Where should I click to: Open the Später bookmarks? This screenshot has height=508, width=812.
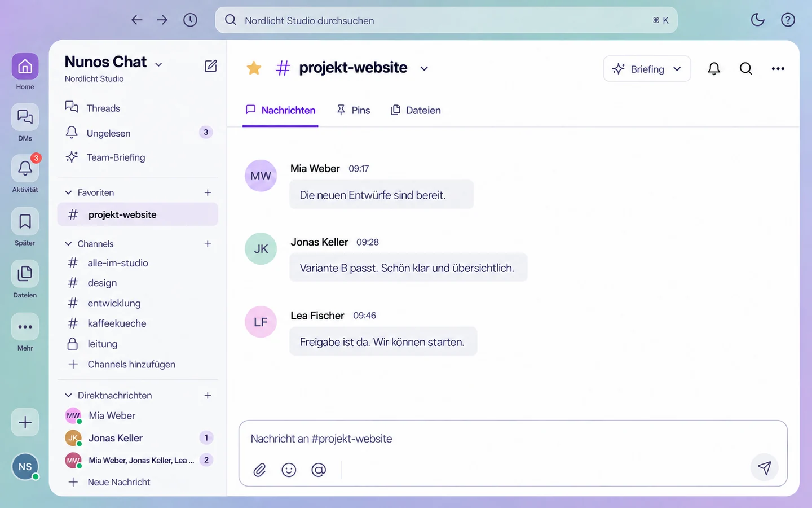pos(25,222)
